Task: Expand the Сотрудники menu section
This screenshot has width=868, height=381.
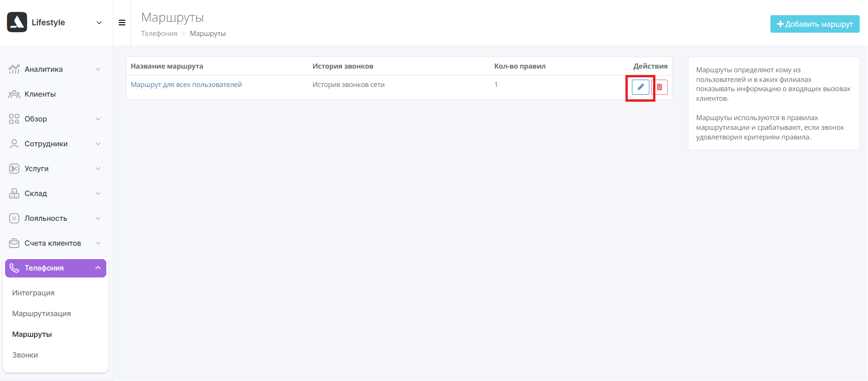Action: pos(98,144)
